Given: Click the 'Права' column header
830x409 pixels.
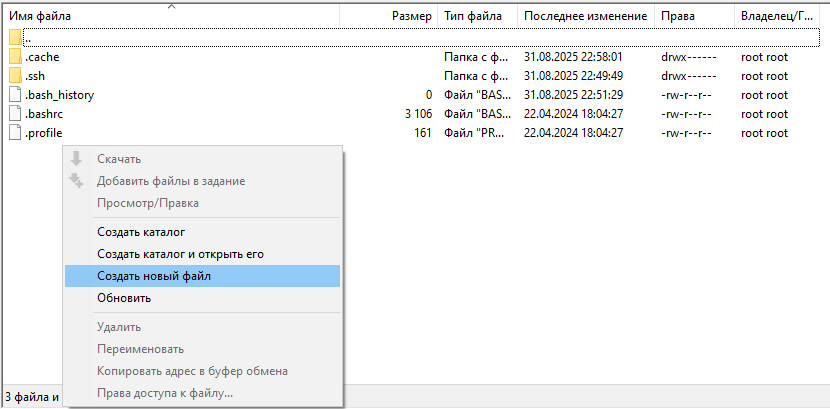Looking at the screenshot, I should coord(678,16).
